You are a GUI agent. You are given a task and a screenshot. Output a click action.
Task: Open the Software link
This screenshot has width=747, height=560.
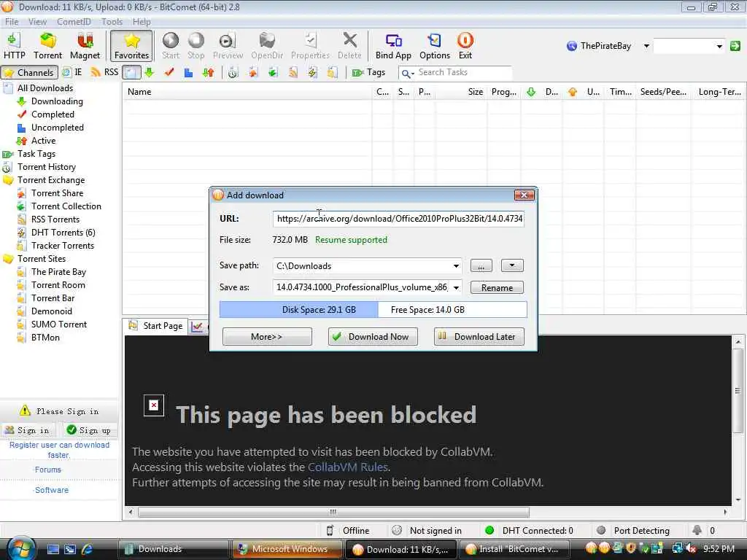52,490
